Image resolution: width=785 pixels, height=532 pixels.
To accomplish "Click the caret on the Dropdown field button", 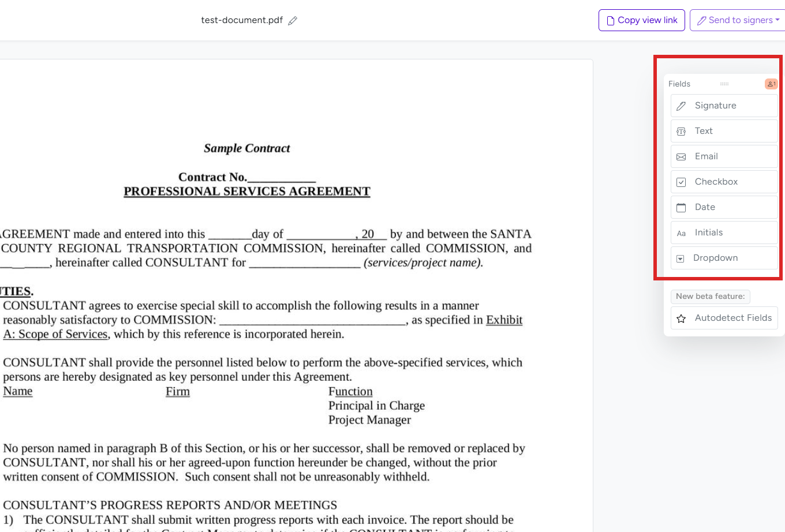I will click(x=681, y=258).
